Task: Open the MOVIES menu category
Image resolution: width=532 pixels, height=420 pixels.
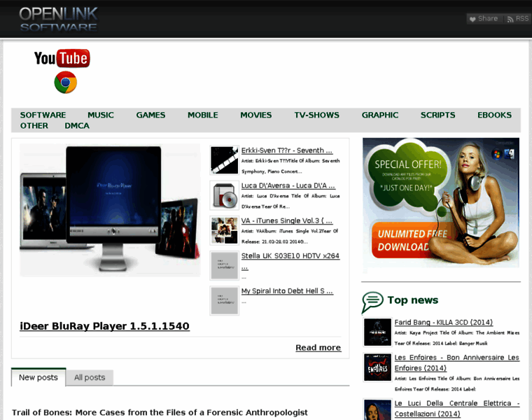Action: (256, 115)
